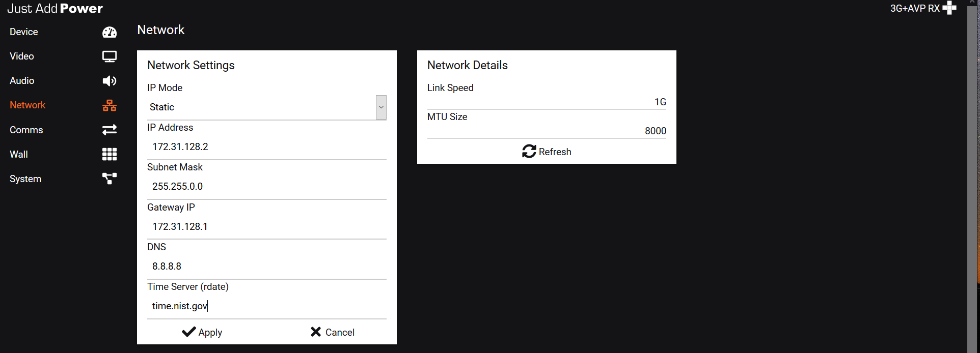Click the Wall grid icon
This screenshot has width=980, height=353.
(x=110, y=154)
